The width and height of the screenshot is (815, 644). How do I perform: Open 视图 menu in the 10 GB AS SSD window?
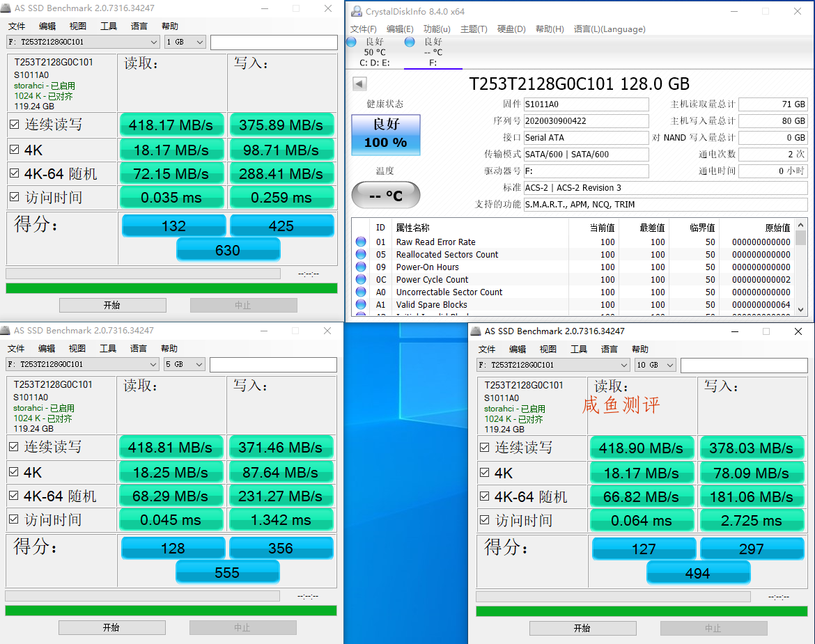pos(548,349)
